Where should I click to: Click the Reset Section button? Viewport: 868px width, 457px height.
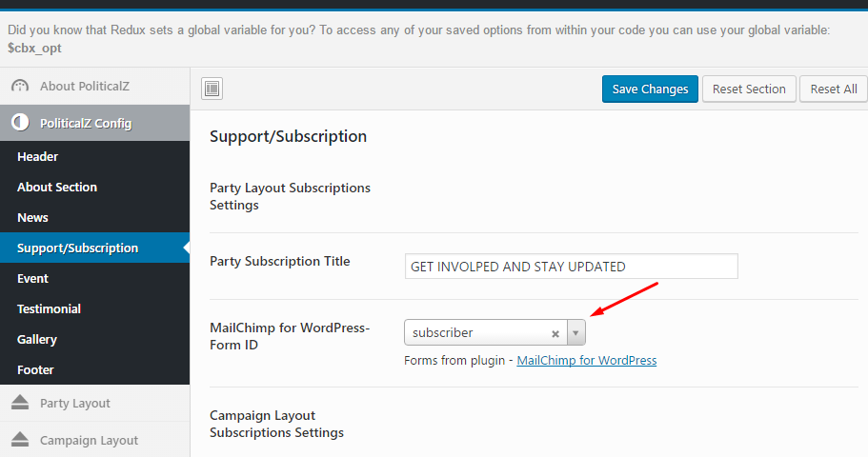(x=749, y=89)
